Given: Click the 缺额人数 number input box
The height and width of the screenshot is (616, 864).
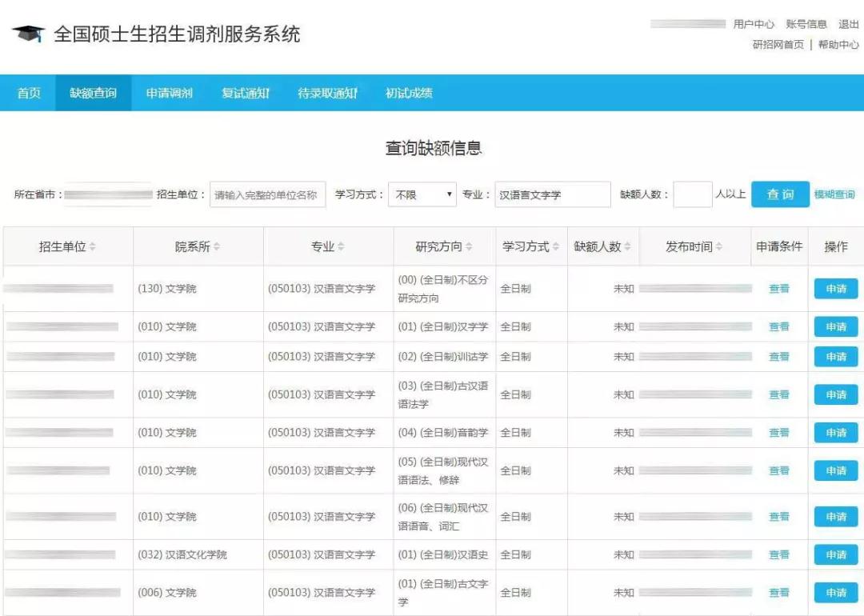Looking at the screenshot, I should (x=691, y=194).
